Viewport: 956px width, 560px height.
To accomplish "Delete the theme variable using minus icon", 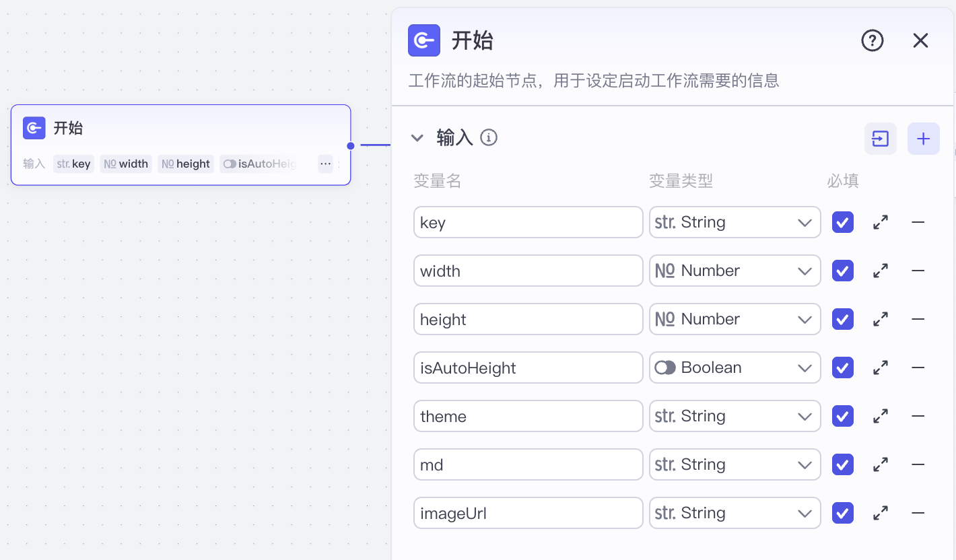I will (x=918, y=416).
